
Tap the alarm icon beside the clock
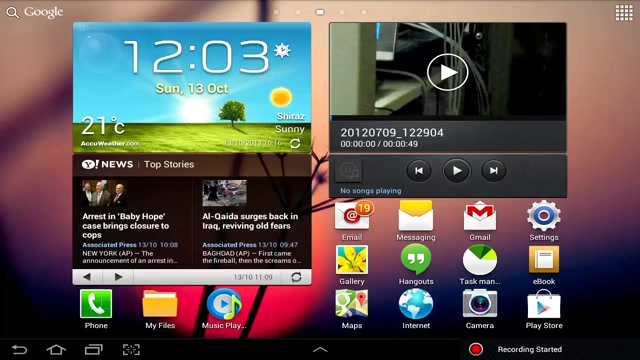[282, 51]
